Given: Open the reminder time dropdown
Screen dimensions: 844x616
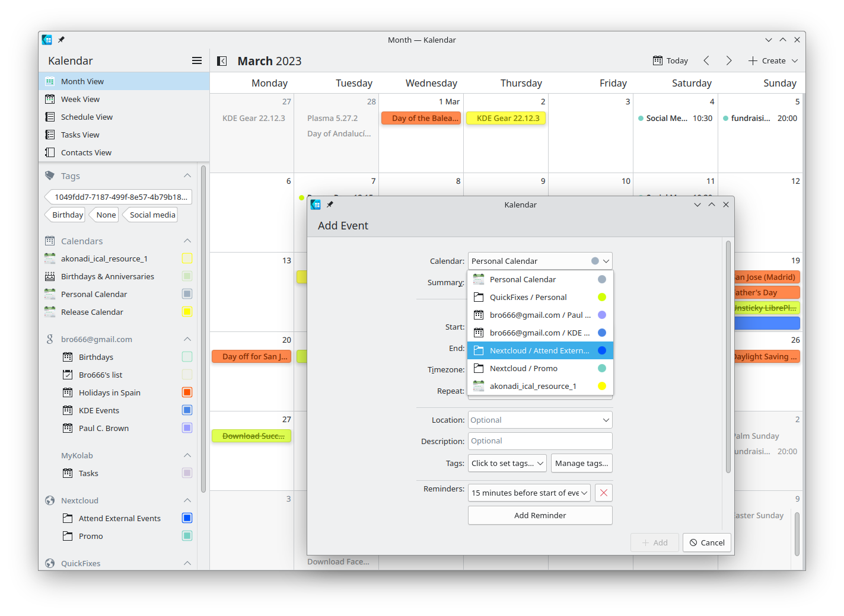Looking at the screenshot, I should pyautogui.click(x=529, y=493).
